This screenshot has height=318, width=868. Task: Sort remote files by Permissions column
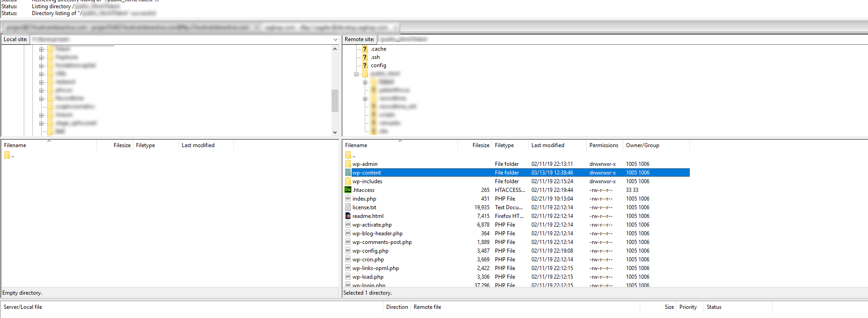(604, 145)
